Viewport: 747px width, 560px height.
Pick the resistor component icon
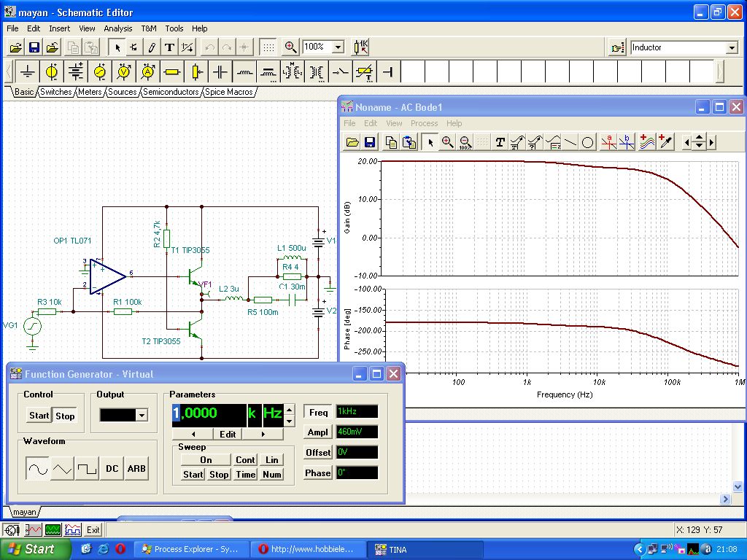coord(172,71)
